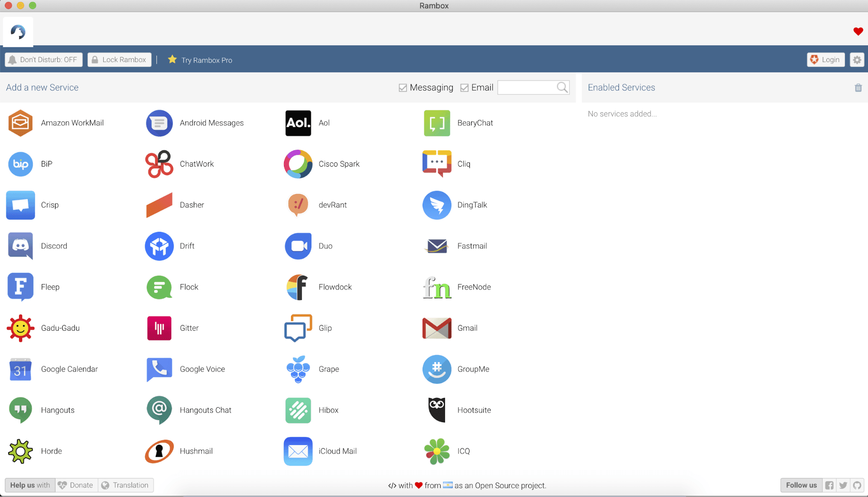Add the Flowdock icon

[x=298, y=287]
